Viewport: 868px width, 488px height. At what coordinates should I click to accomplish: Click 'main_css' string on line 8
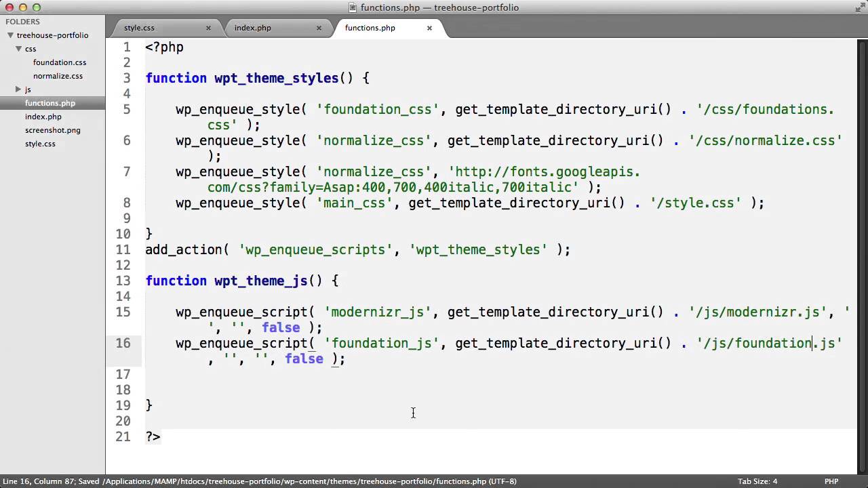(355, 203)
